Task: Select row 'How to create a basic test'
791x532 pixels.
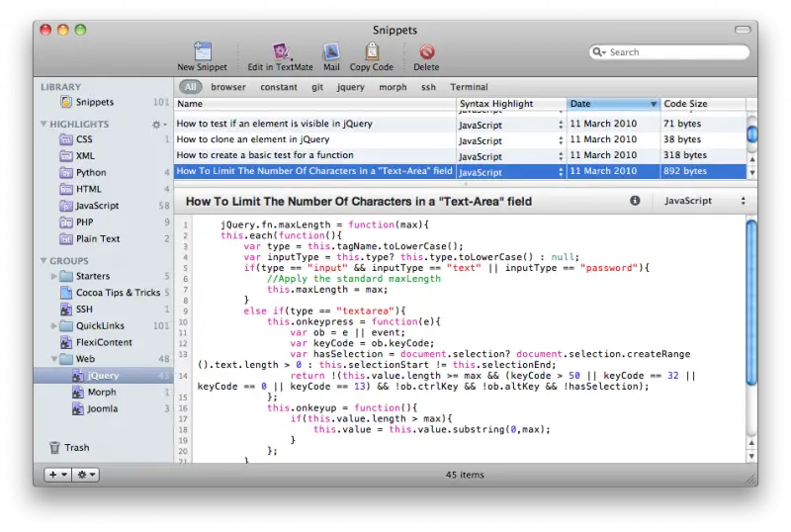Action: [x=460, y=155]
